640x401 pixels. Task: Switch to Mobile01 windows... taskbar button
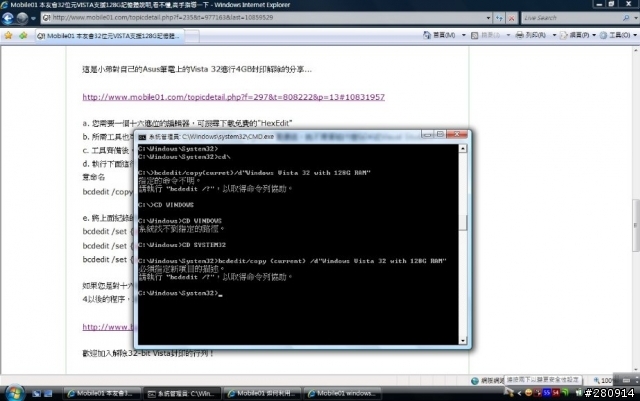tap(342, 394)
